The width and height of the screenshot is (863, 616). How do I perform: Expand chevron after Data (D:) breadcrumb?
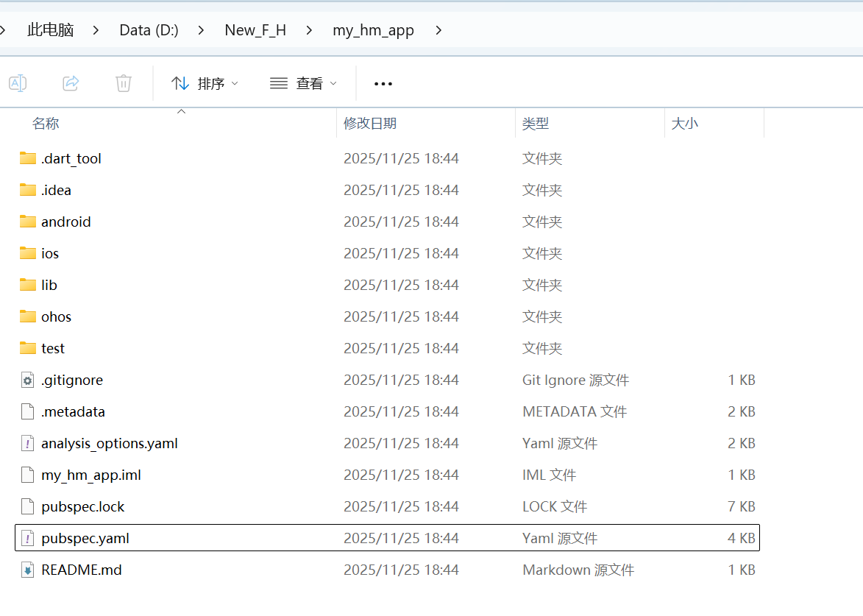[x=201, y=30]
